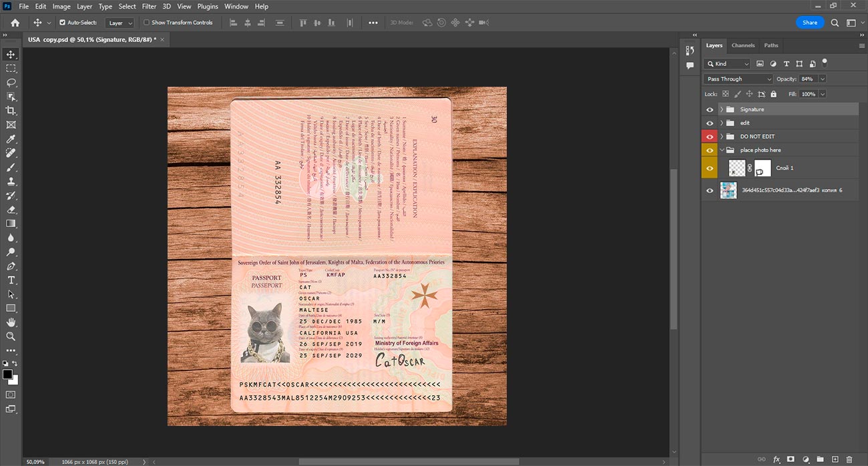Select the Blur tool
Image resolution: width=868 pixels, height=466 pixels.
pyautogui.click(x=11, y=238)
